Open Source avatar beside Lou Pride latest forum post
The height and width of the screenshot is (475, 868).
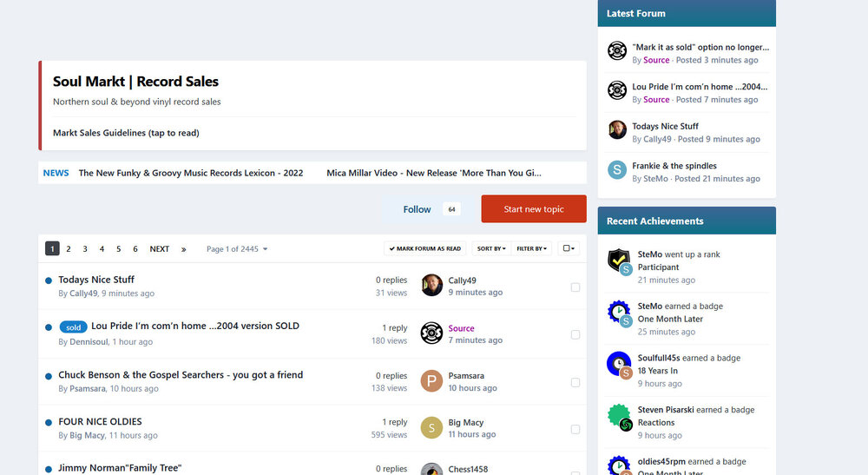616,89
